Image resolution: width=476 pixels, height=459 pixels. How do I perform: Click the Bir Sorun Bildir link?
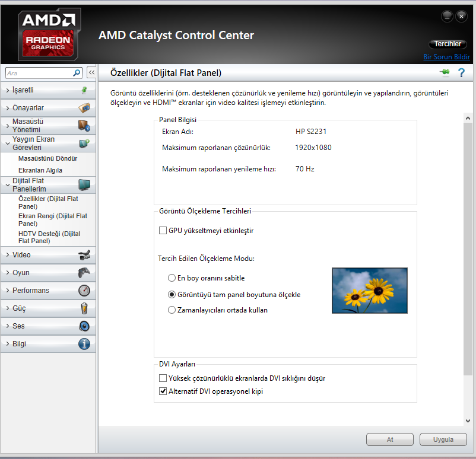tap(446, 57)
